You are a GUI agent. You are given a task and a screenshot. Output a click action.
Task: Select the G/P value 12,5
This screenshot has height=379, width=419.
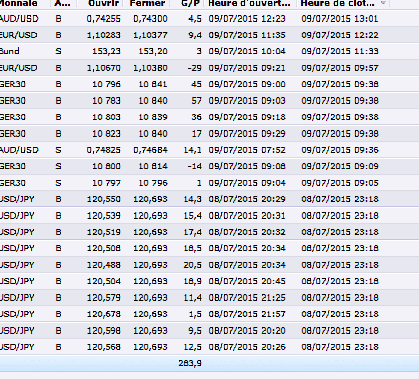coord(193,347)
